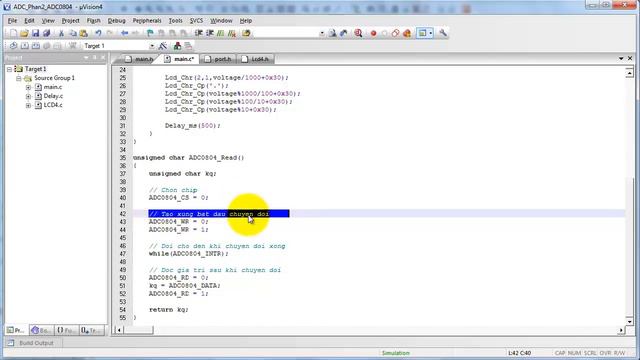
Task: Open the File menu
Action: click(13, 20)
